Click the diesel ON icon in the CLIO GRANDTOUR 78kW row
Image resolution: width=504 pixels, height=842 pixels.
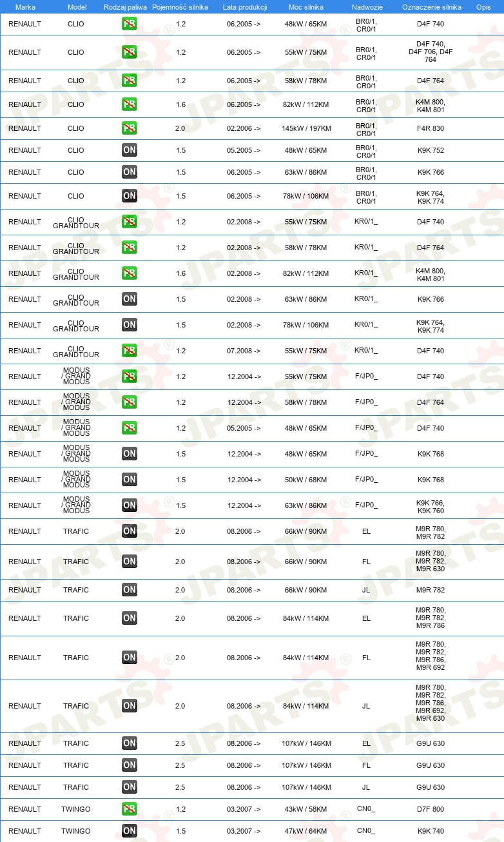tap(130, 325)
